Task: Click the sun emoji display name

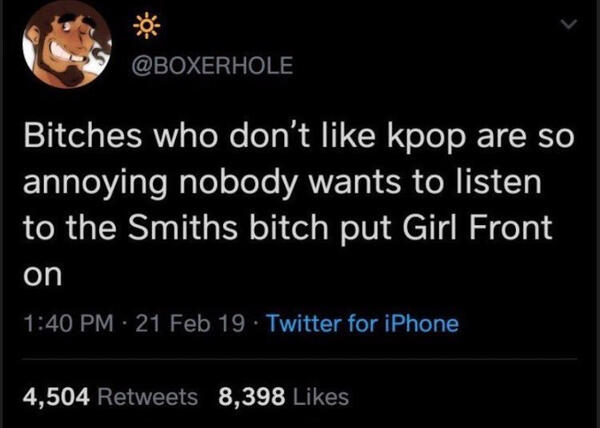Action: 146,28
